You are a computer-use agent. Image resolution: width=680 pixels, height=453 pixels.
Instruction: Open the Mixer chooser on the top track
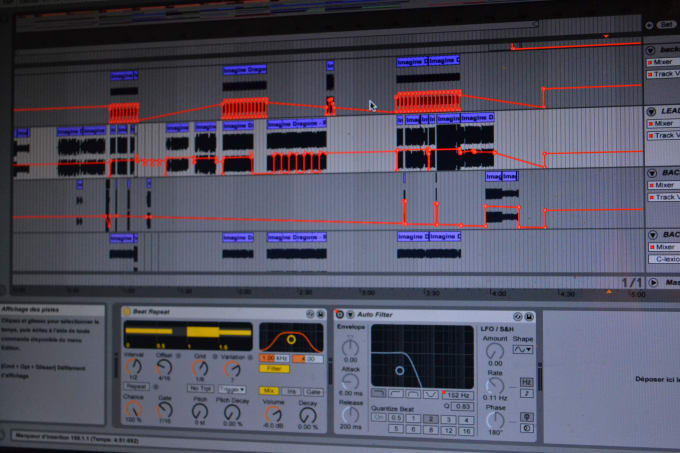[663, 62]
